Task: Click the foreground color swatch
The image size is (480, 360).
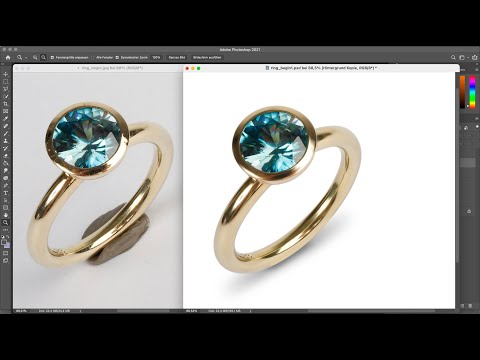Action: tap(4, 242)
